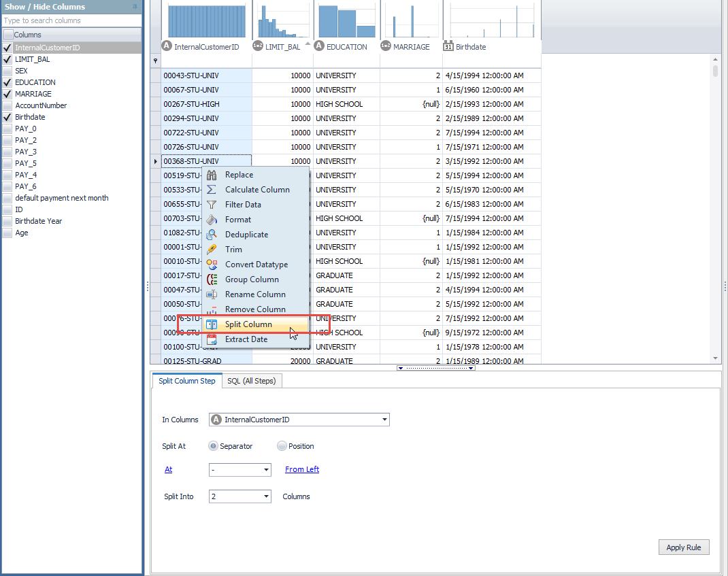Viewport: 728px width, 576px height.
Task: Choose Split Column from the context menu
Action: pos(256,324)
